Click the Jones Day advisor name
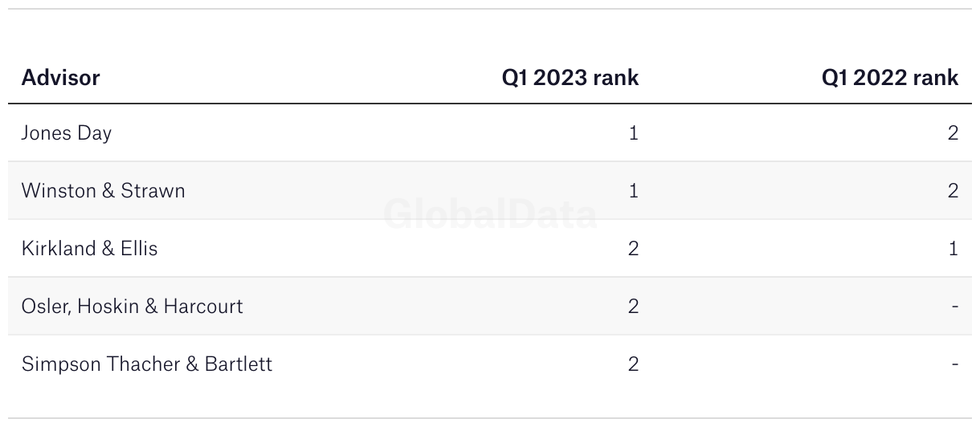 tap(67, 133)
